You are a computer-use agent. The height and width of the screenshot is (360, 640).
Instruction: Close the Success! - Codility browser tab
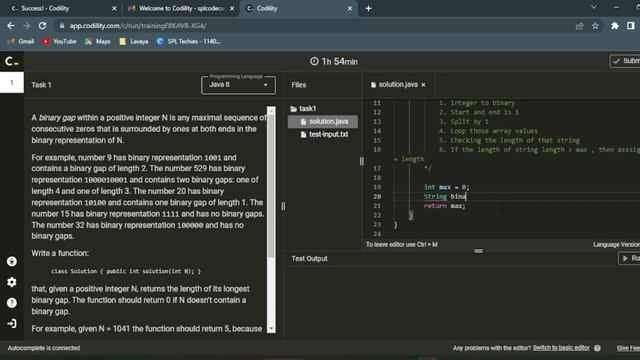click(x=114, y=8)
